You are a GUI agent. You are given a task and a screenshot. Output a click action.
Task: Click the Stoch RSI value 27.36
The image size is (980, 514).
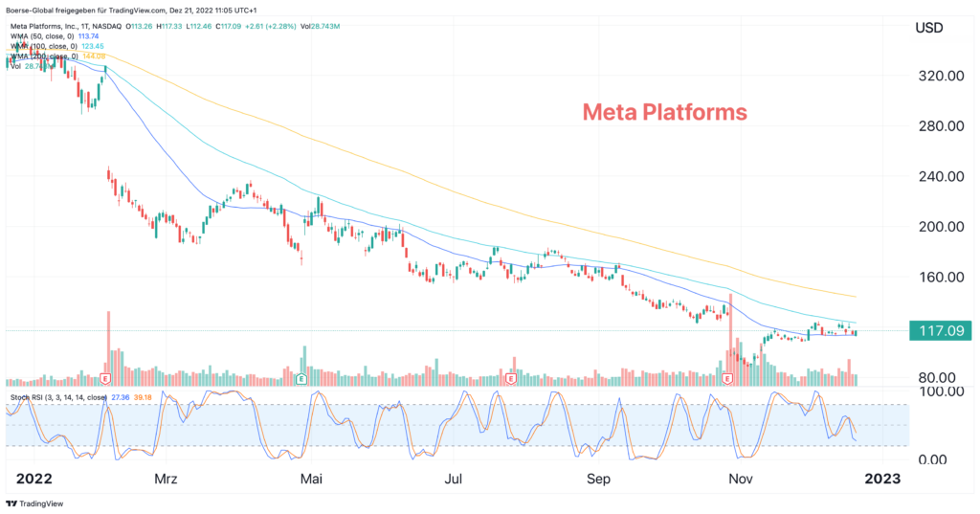click(x=120, y=397)
